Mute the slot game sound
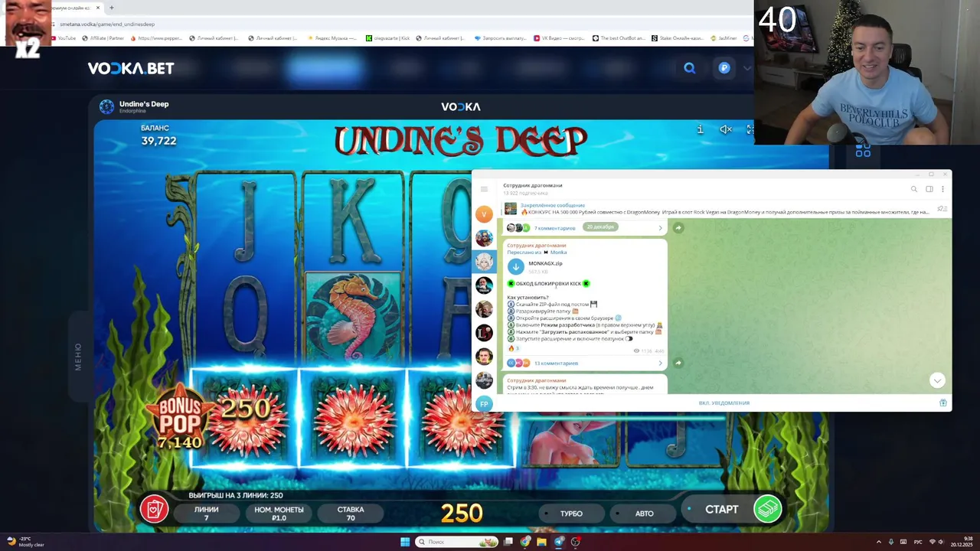This screenshot has width=980, height=551. 726,129
